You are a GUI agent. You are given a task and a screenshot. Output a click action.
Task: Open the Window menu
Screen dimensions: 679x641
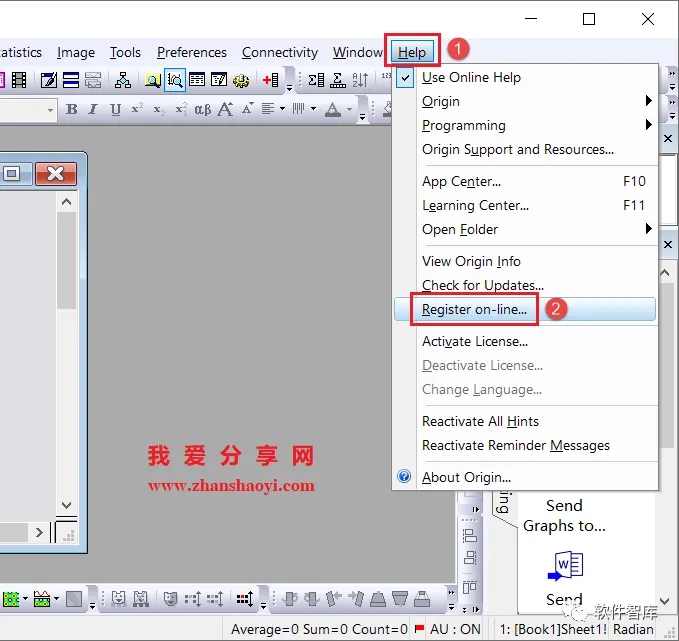point(358,52)
